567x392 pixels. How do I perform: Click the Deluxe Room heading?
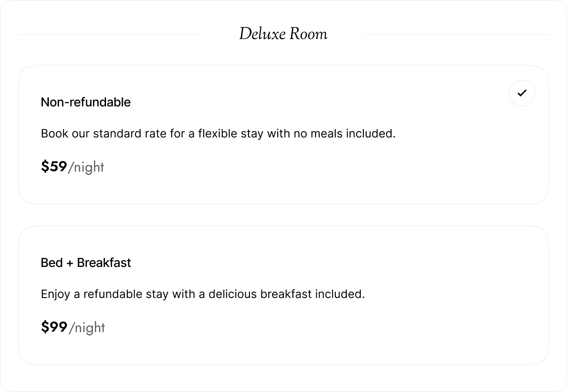283,34
